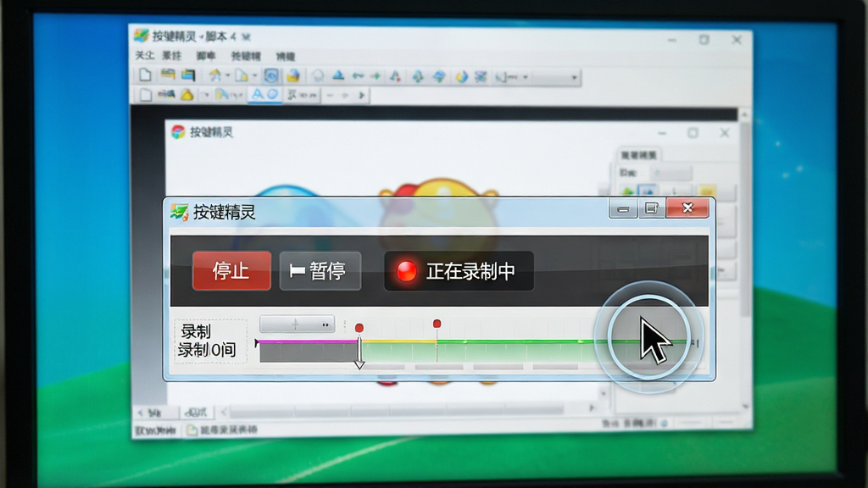Click the letter A icon with a red dot
Image resolution: width=868 pixels, height=488 pixels.
click(x=395, y=75)
